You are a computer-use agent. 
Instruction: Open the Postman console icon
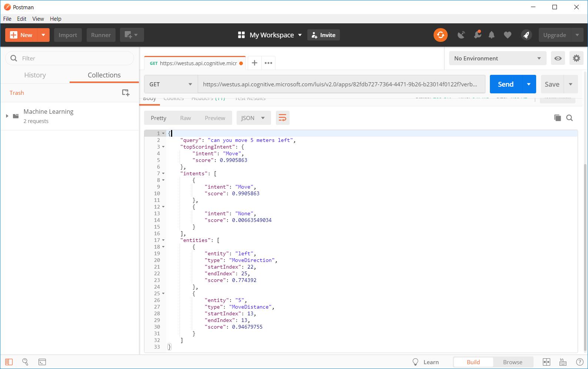(42, 362)
